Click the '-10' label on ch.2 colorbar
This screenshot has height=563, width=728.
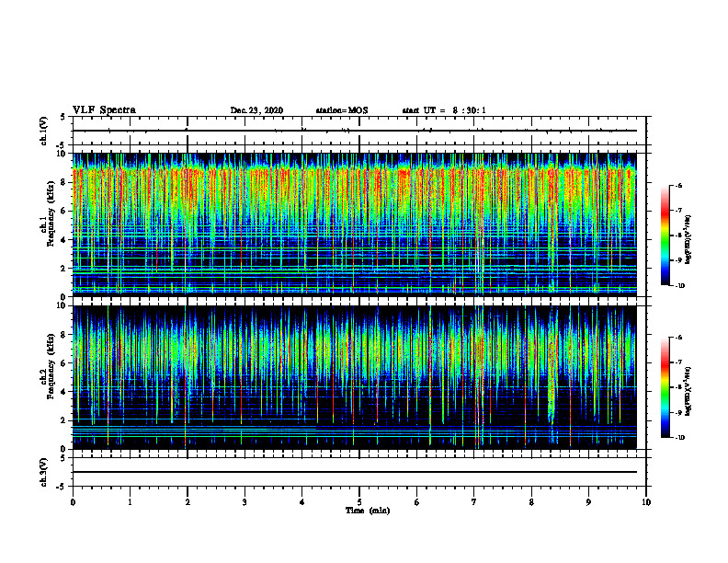[x=679, y=438]
